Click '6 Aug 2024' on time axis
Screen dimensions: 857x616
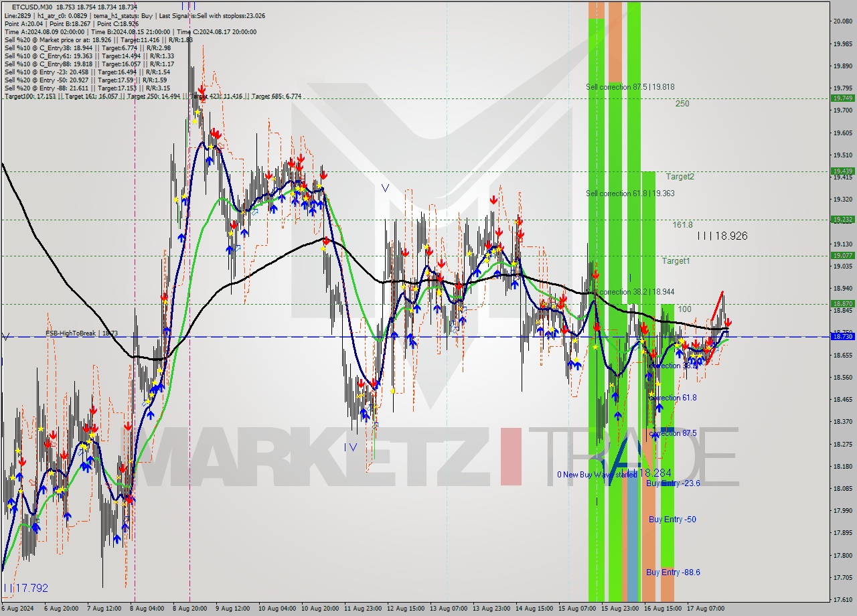(x=18, y=609)
